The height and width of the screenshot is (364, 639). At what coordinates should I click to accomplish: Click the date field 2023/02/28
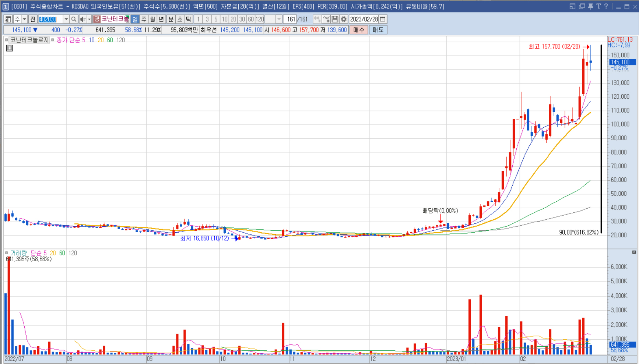click(364, 19)
